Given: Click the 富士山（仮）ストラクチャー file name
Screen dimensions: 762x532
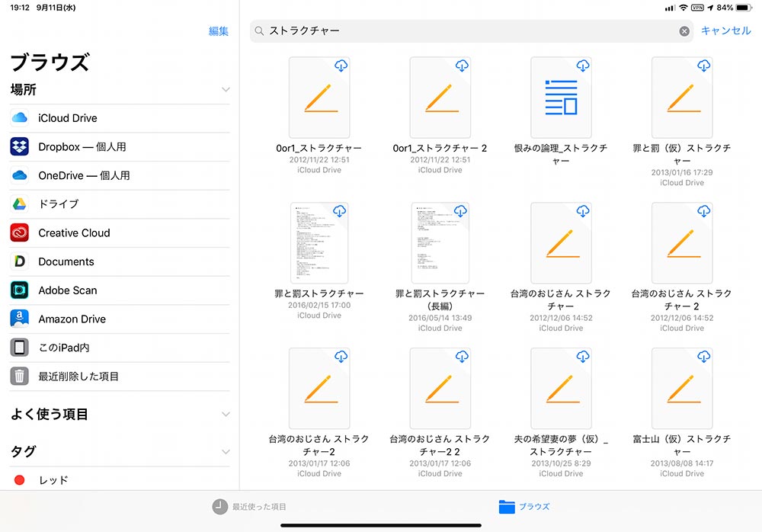Looking at the screenshot, I should tap(682, 445).
